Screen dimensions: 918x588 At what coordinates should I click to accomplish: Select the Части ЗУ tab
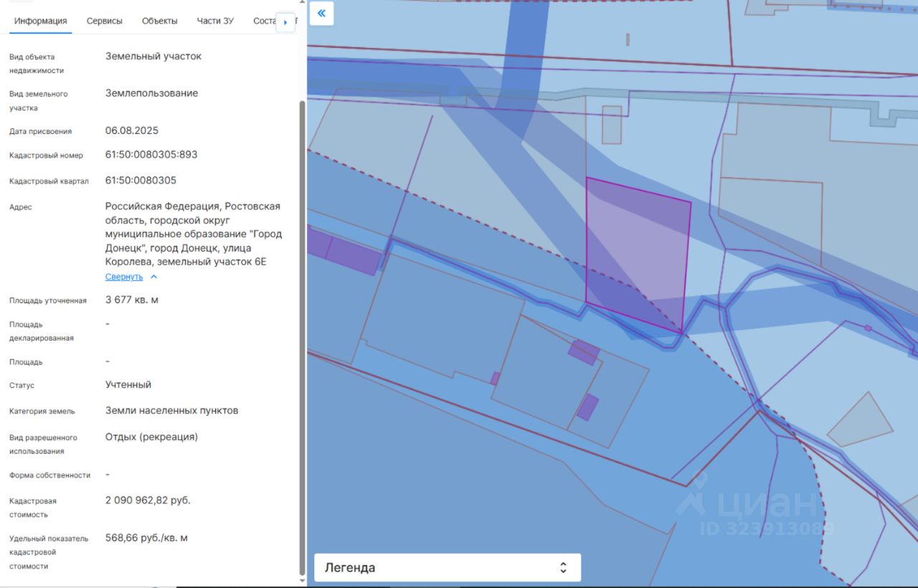click(x=215, y=21)
